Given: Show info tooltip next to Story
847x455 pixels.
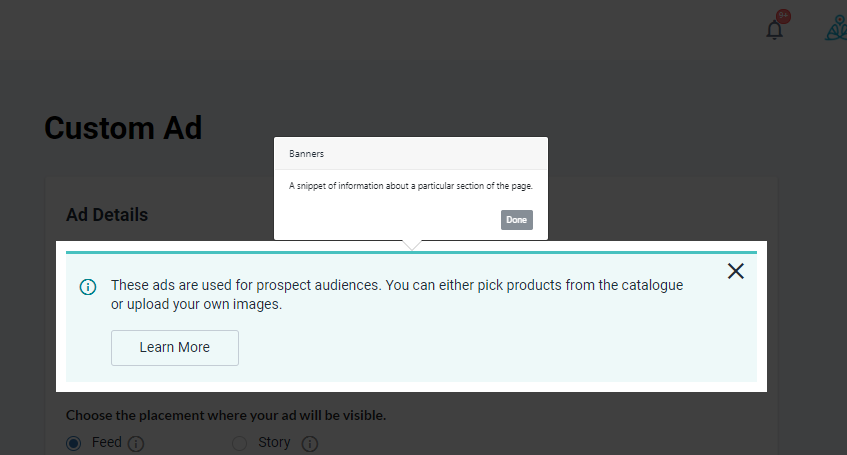Looking at the screenshot, I should pos(310,444).
